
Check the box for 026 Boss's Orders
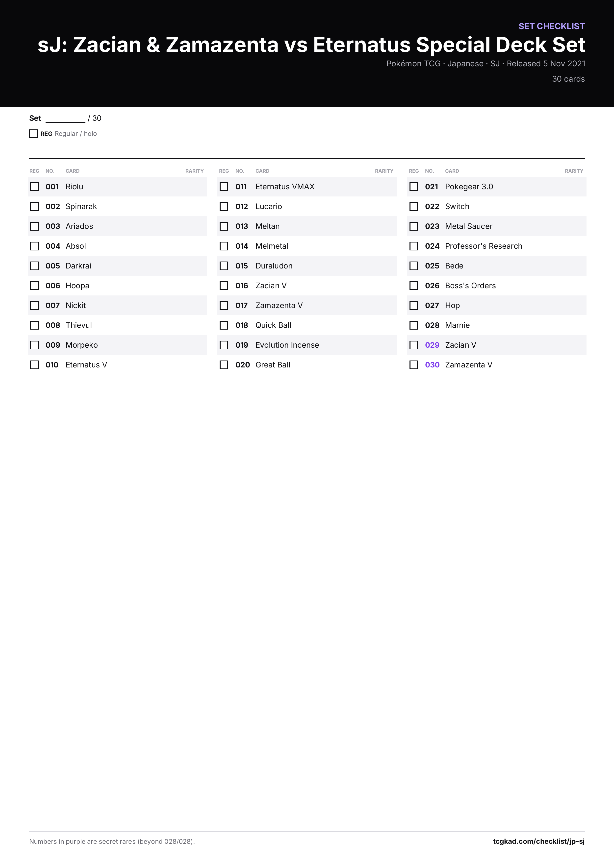414,286
